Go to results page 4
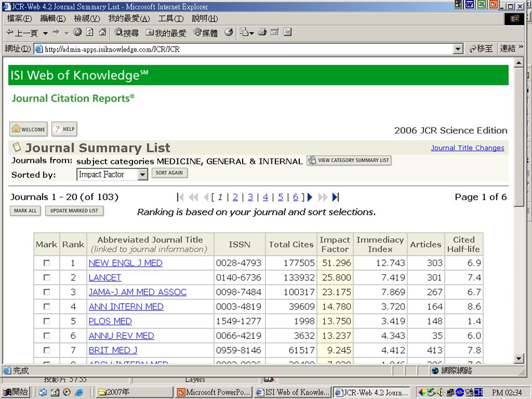Image resolution: width=532 pixels, height=399 pixels. pos(265,197)
